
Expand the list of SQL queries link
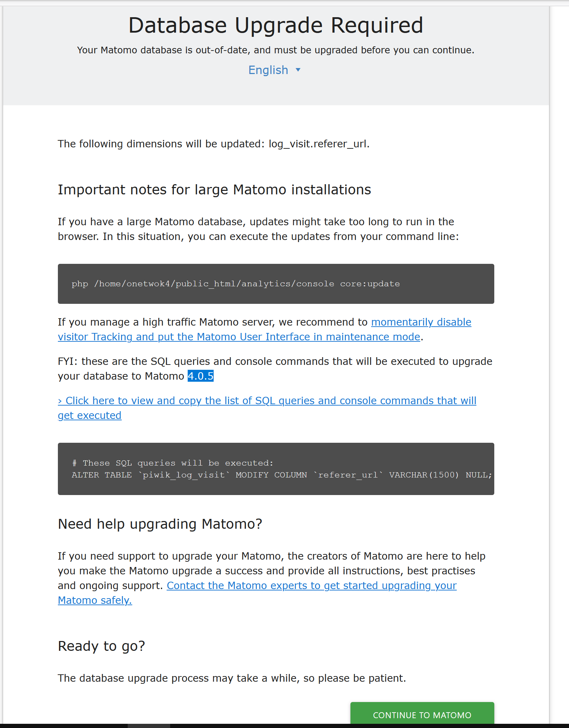267,408
